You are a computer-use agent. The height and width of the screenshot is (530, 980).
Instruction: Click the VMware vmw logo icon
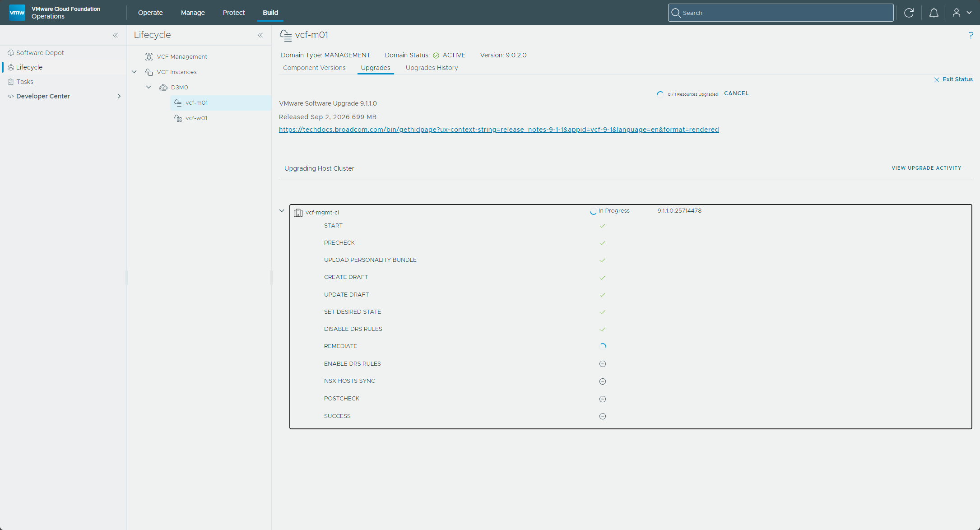pyautogui.click(x=17, y=13)
